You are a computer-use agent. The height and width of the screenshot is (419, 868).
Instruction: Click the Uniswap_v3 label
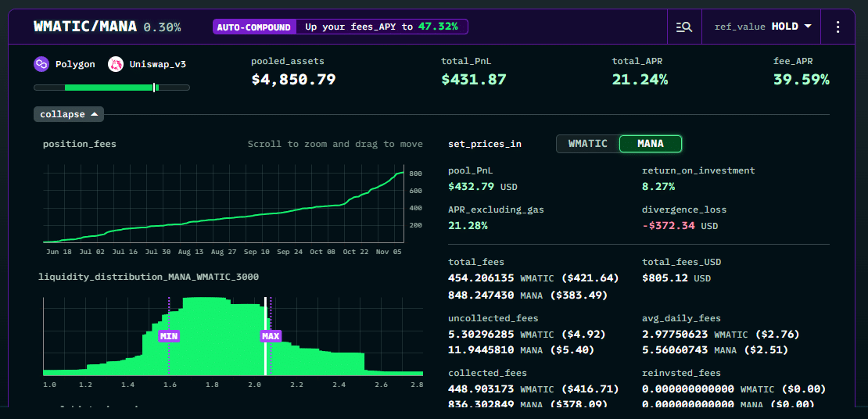pyautogui.click(x=158, y=64)
